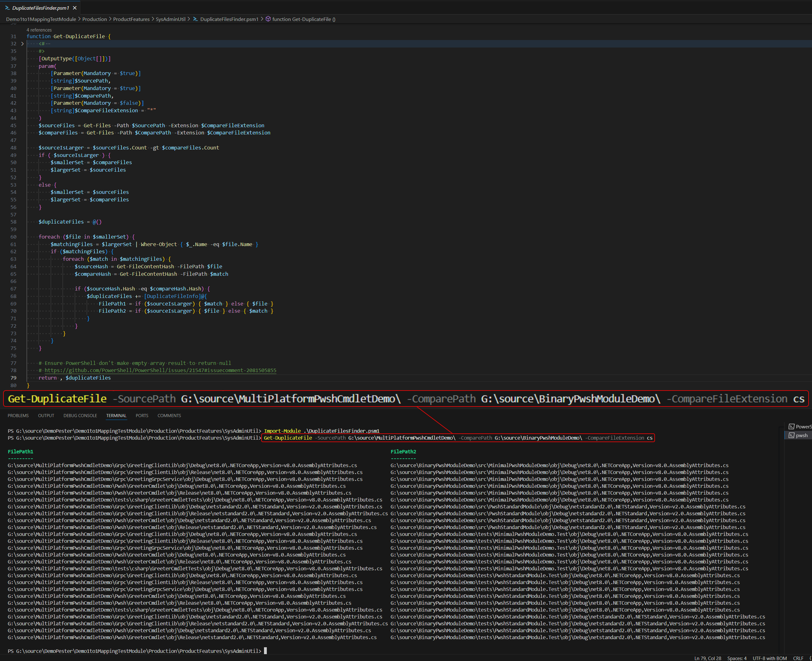Open the SysAdminUtil breadcrumb dropdown
The image size is (812, 661).
pos(170,19)
